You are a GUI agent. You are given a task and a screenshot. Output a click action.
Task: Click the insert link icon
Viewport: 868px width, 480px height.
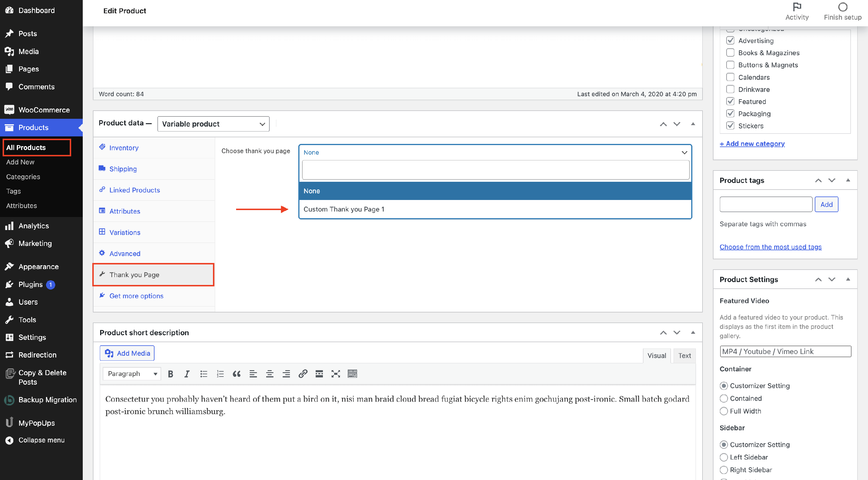pos(303,374)
